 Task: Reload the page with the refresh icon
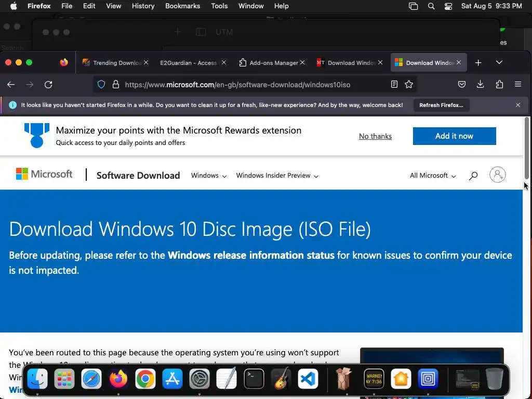(48, 85)
